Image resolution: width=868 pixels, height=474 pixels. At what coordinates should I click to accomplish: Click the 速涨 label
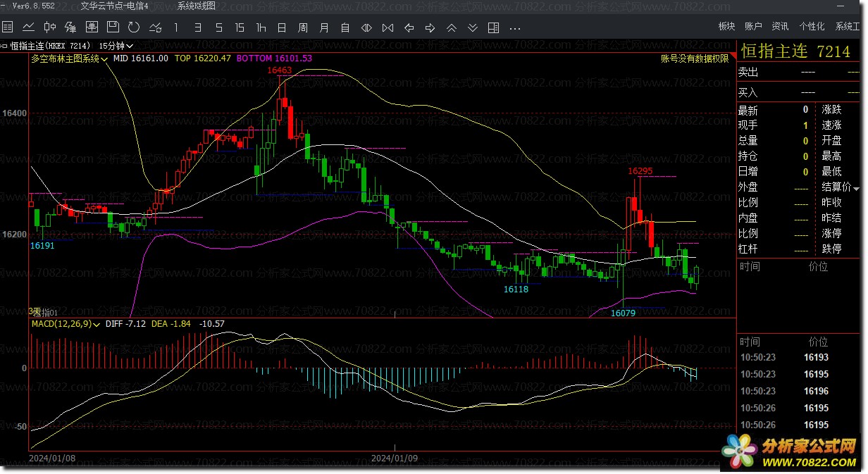point(832,125)
